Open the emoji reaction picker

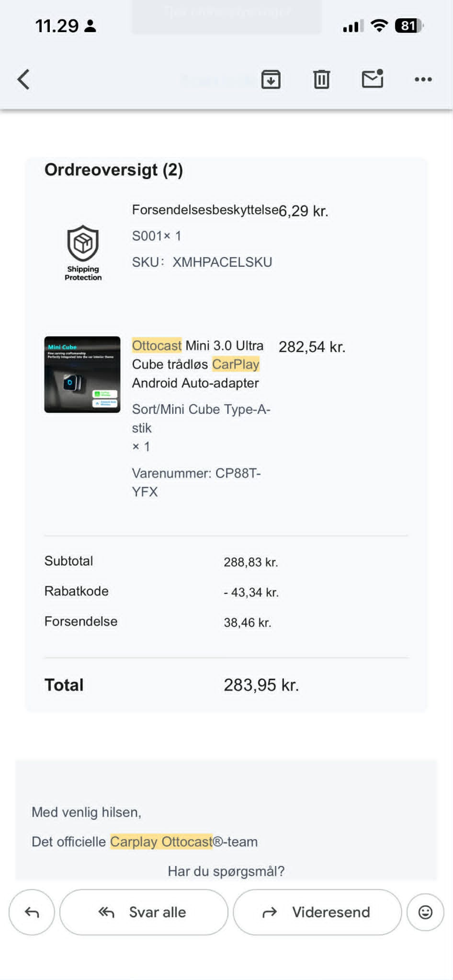[x=425, y=912]
